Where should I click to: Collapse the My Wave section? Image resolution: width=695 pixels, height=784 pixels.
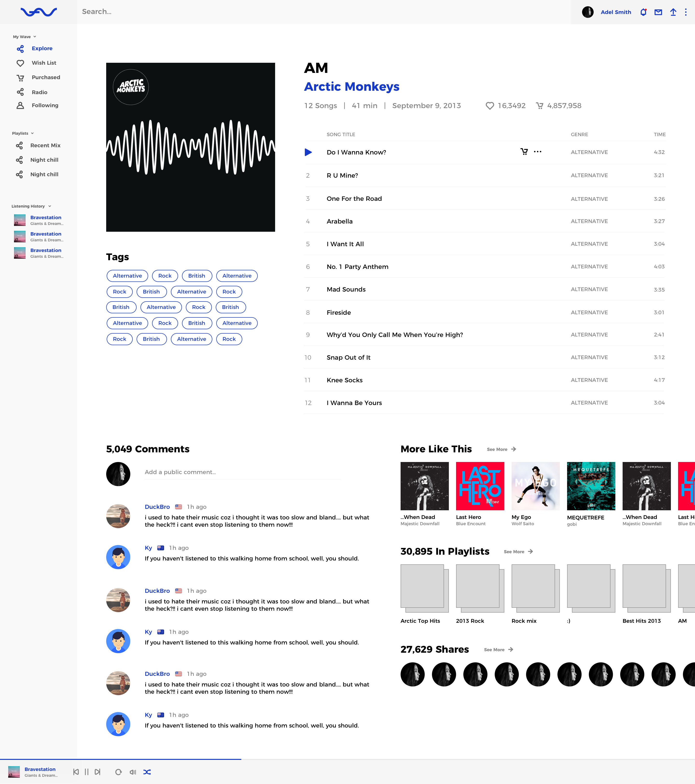(x=35, y=37)
